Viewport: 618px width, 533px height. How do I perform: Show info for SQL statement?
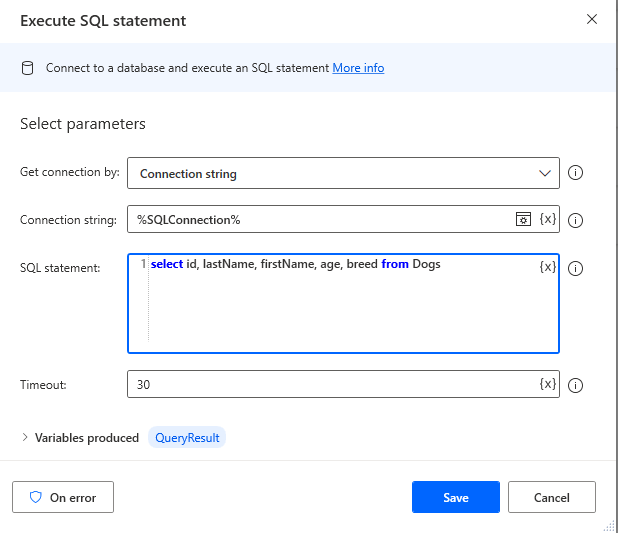575,268
